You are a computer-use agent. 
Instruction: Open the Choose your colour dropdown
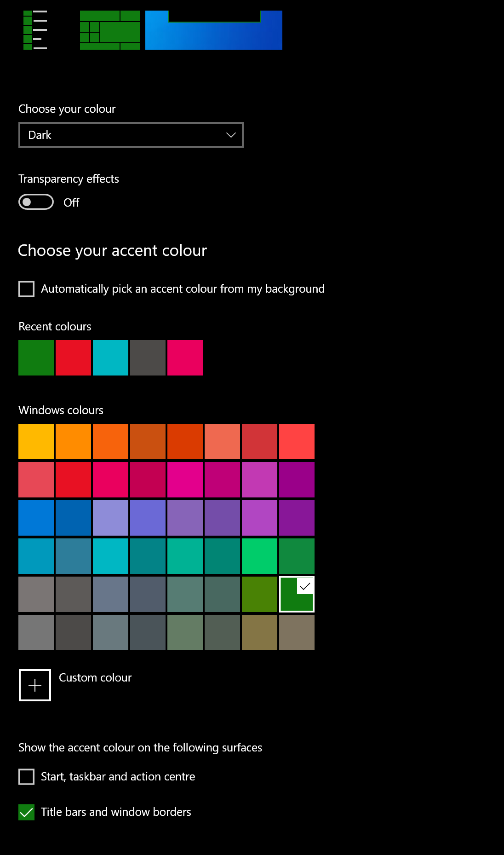click(131, 135)
